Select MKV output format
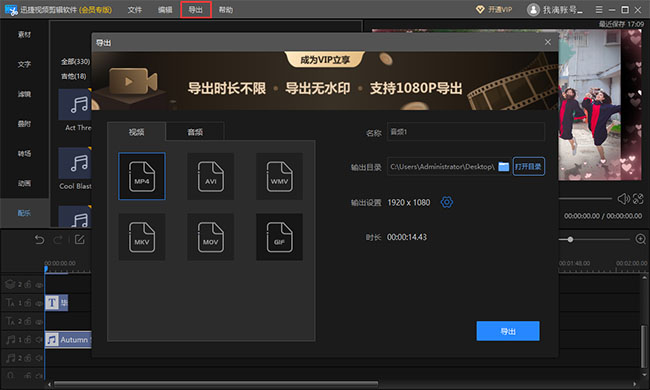This screenshot has width=650, height=390. click(x=142, y=237)
